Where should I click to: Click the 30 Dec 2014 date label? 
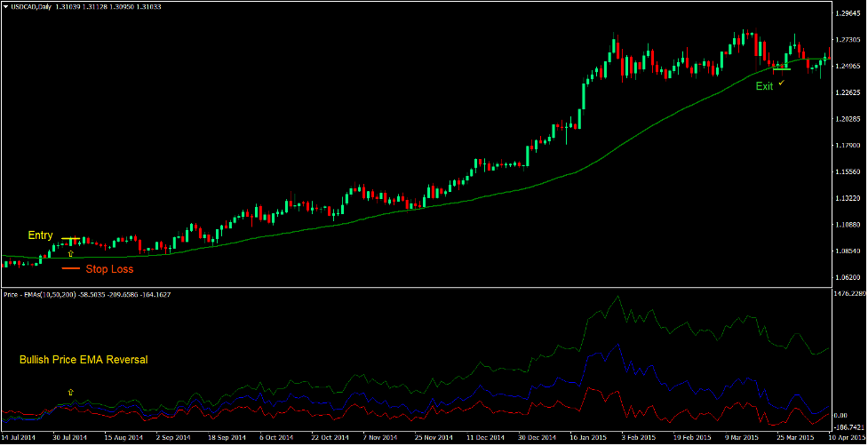point(536,437)
